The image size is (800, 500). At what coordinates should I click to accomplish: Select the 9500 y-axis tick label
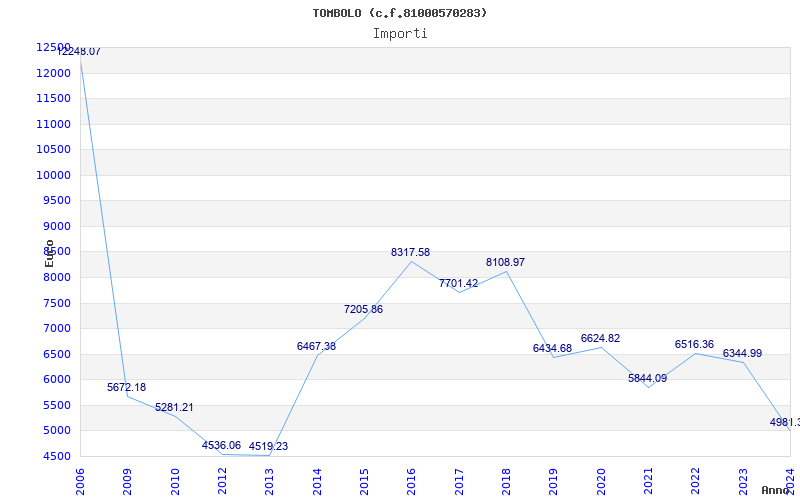tap(57, 201)
